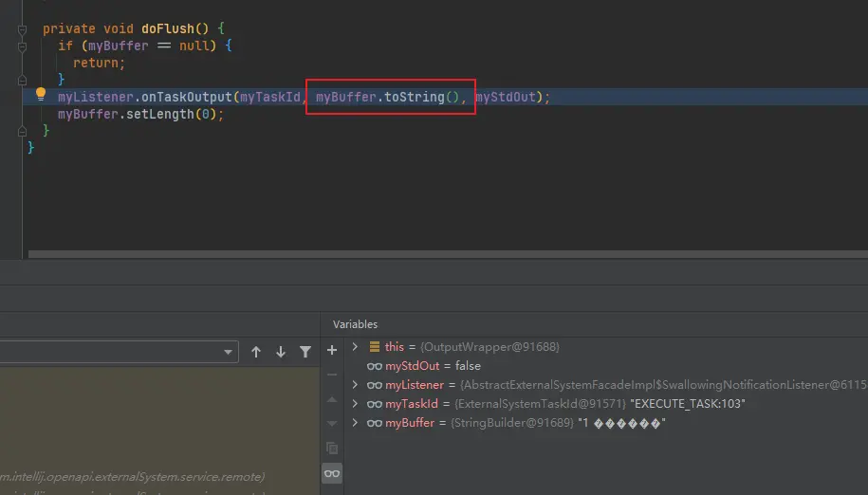Expand the myBuffer StringBuilder variable
This screenshot has width=868, height=495.
pos(355,423)
